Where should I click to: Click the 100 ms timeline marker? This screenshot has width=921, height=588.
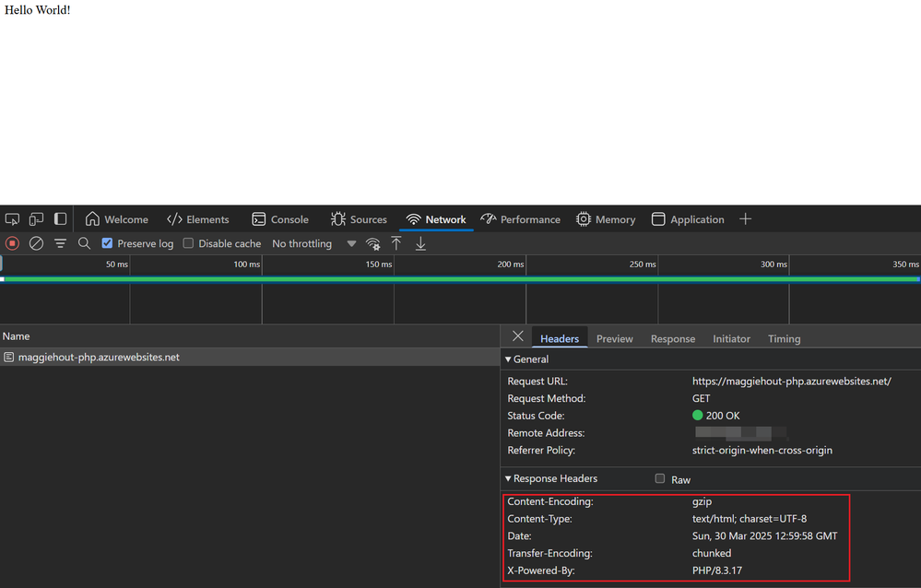coord(247,265)
